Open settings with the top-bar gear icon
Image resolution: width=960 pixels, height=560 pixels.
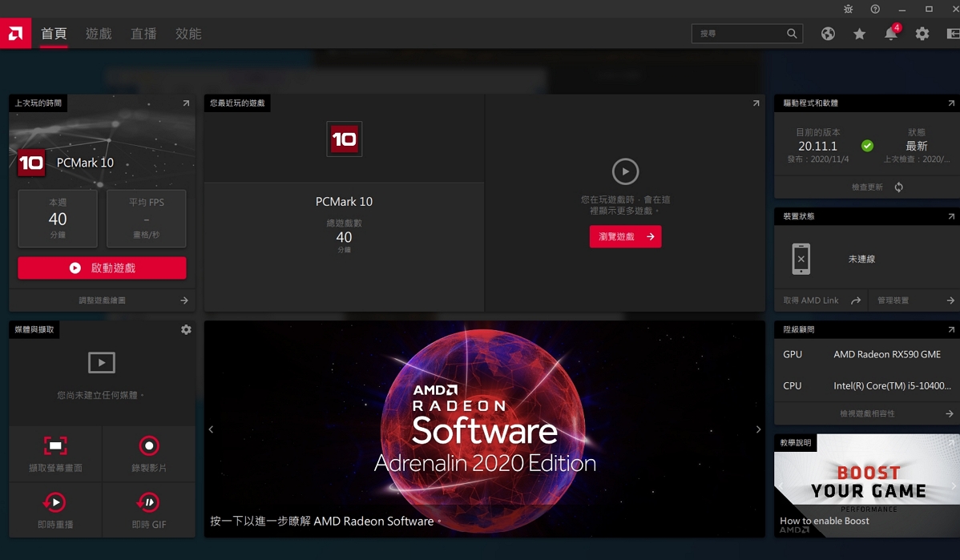coord(922,34)
